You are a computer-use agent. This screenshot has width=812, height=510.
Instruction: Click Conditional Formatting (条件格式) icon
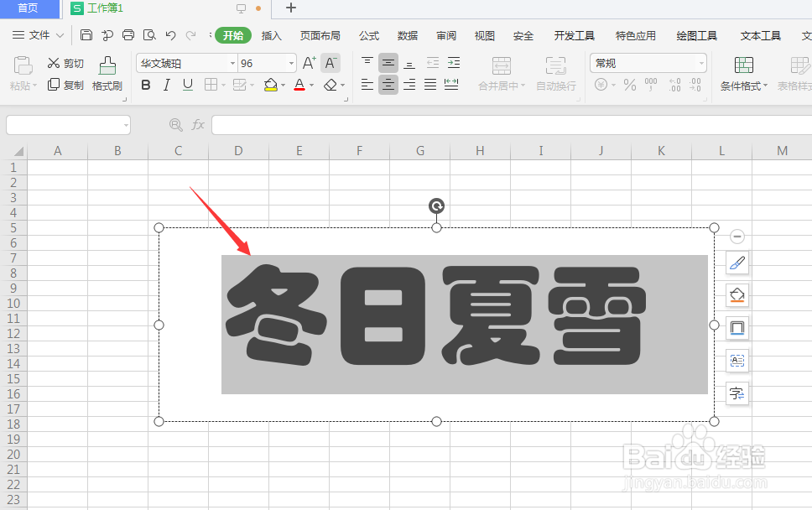[x=744, y=65]
